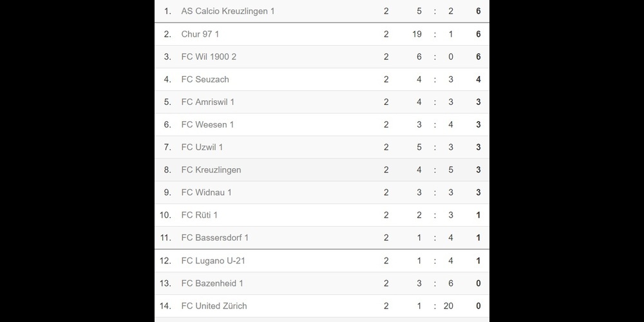The height and width of the screenshot is (322, 644).
Task: Click the 0 points of FC Bazenheid 1
Action: 478,283
